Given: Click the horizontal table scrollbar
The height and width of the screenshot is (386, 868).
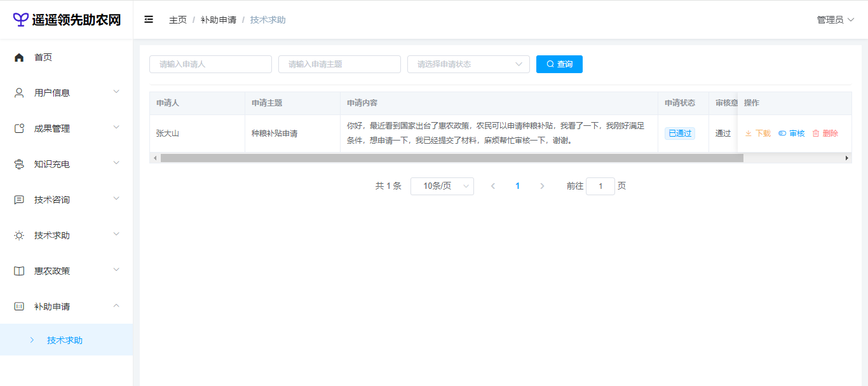Looking at the screenshot, I should [x=451, y=158].
